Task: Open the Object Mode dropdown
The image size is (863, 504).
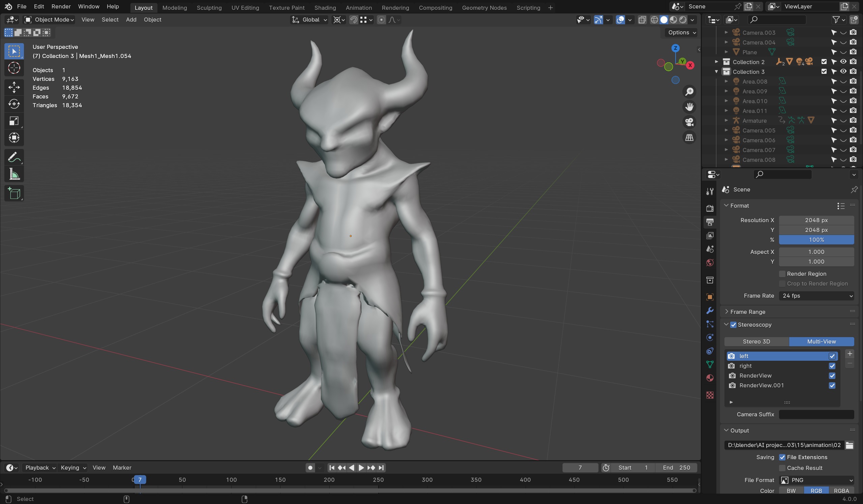Action: (49, 20)
